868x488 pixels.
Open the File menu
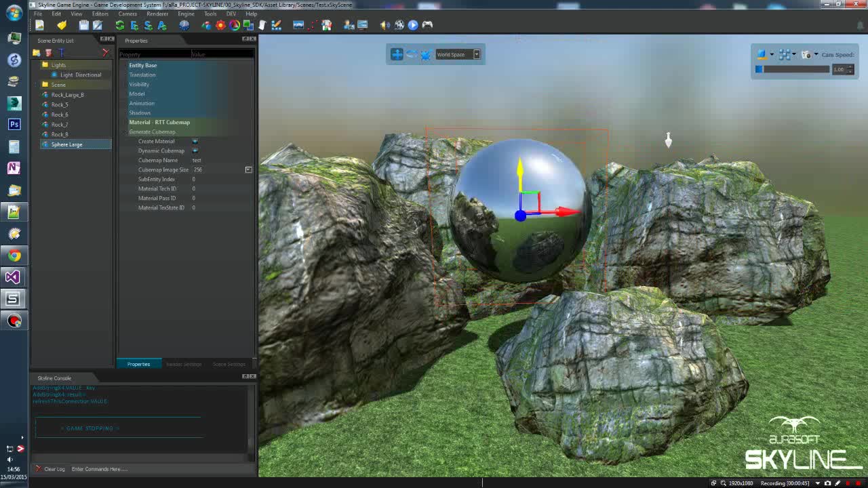click(38, 14)
